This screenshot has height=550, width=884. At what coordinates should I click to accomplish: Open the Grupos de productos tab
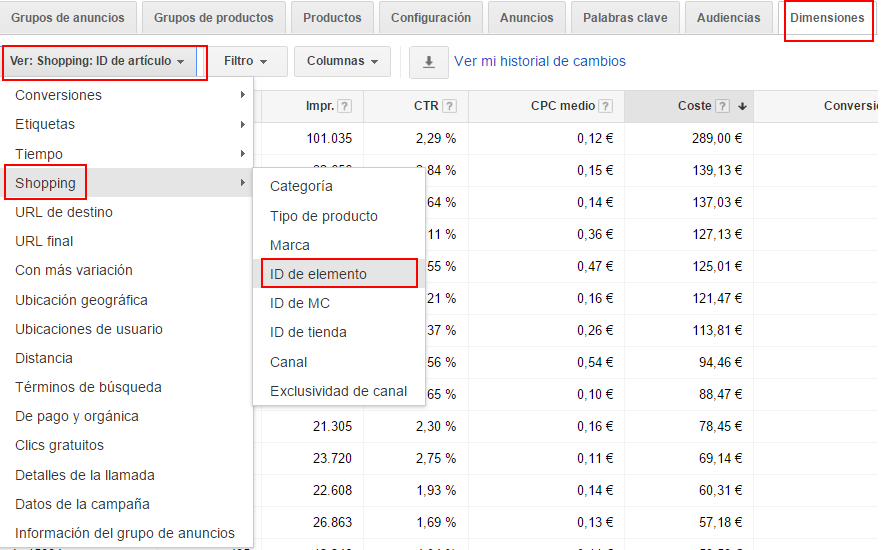point(214,18)
